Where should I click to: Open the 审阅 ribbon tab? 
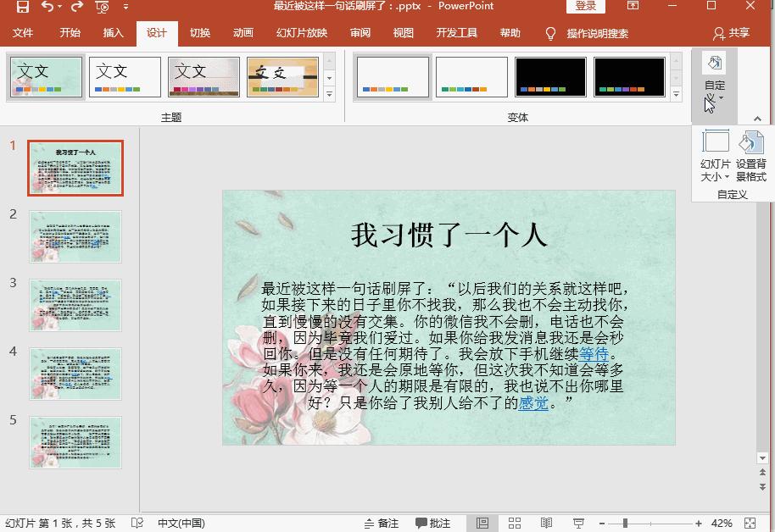pos(359,34)
